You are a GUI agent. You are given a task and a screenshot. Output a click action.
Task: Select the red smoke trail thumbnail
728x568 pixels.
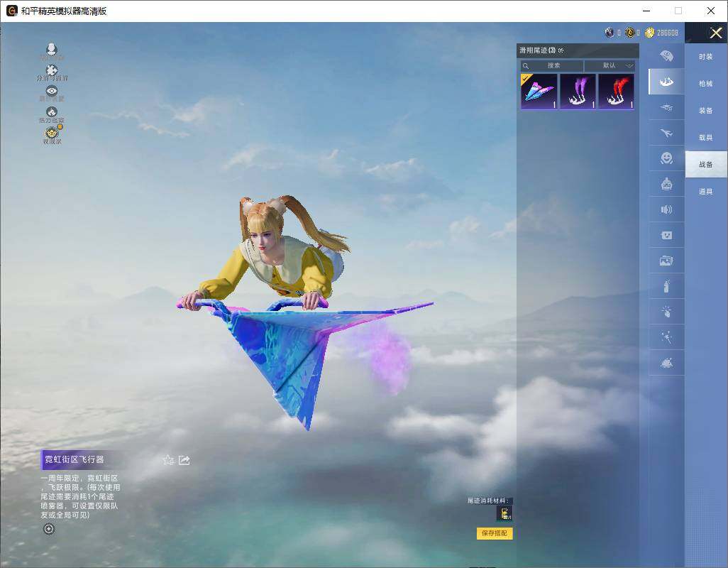[616, 92]
